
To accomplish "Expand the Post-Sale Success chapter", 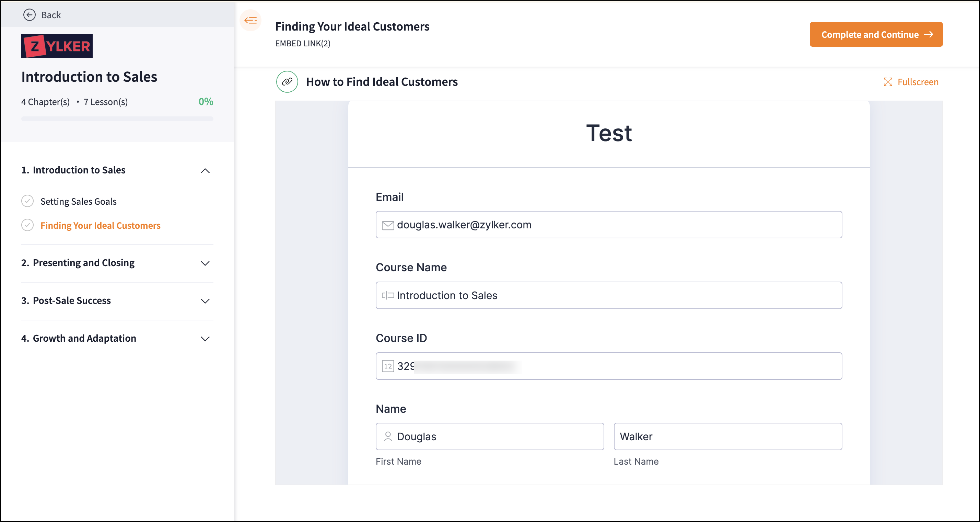I will [x=205, y=301].
